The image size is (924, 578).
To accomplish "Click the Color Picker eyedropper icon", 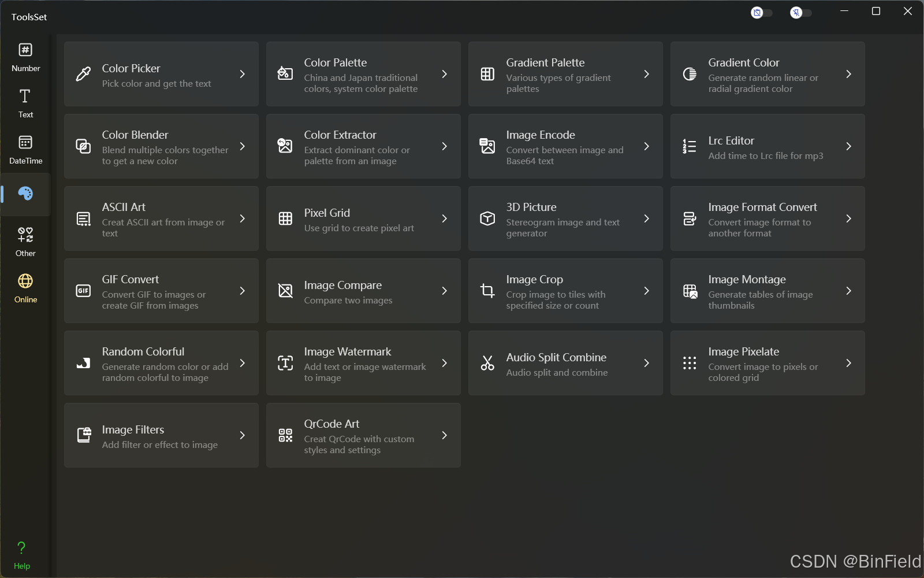I will point(83,74).
